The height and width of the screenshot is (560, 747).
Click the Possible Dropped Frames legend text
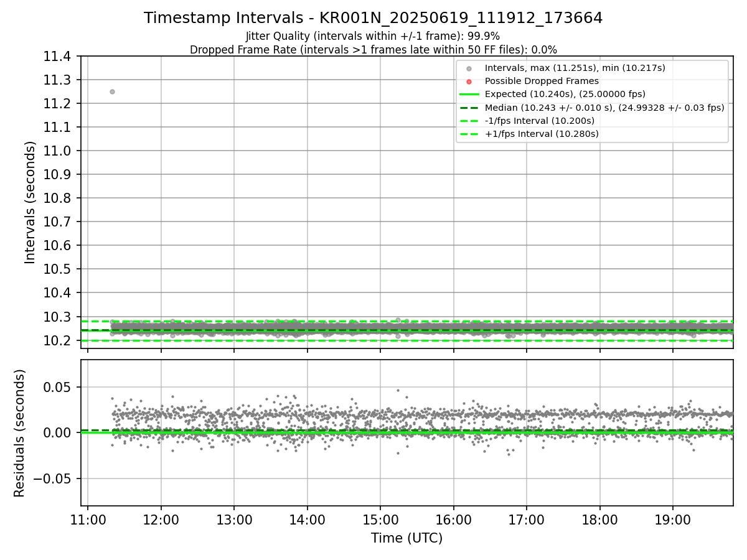pos(542,82)
